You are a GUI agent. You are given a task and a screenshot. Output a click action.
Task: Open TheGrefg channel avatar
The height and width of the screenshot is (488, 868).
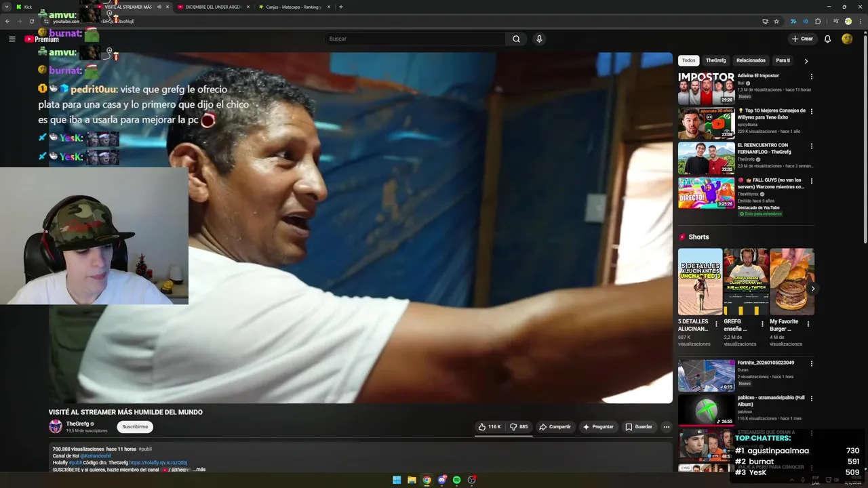pyautogui.click(x=56, y=426)
